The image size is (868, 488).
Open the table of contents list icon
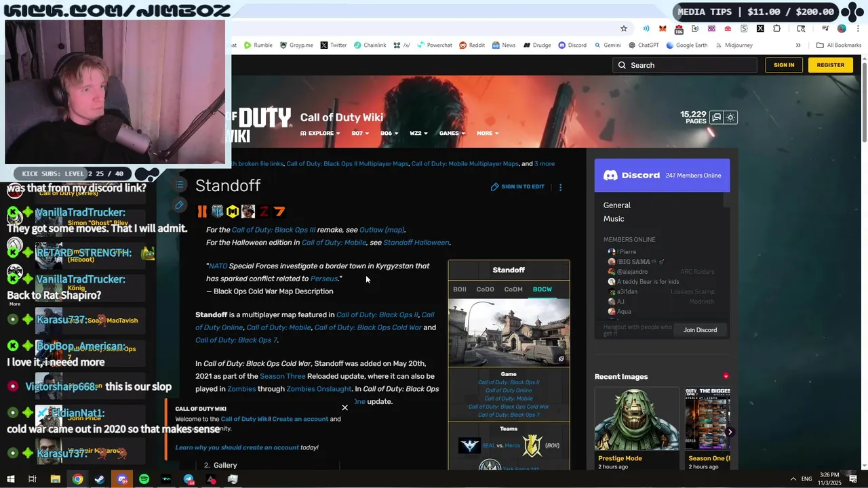click(x=179, y=184)
